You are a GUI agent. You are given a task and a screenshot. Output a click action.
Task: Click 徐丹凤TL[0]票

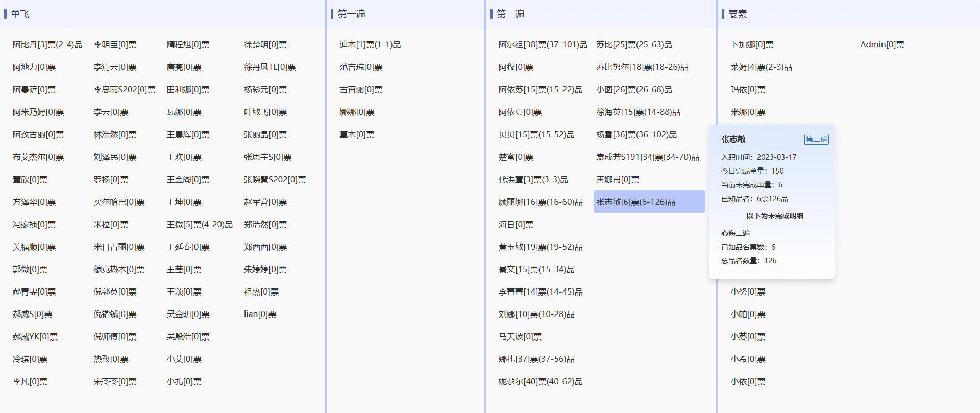pyautogui.click(x=270, y=67)
